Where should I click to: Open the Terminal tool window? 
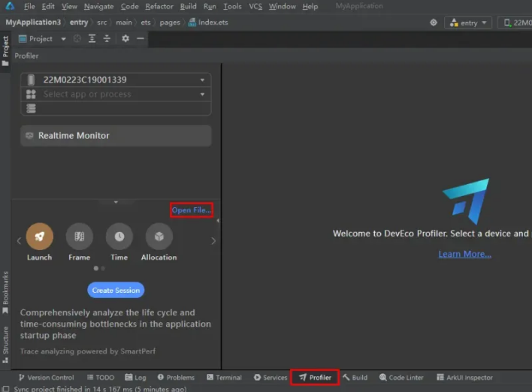point(224,378)
